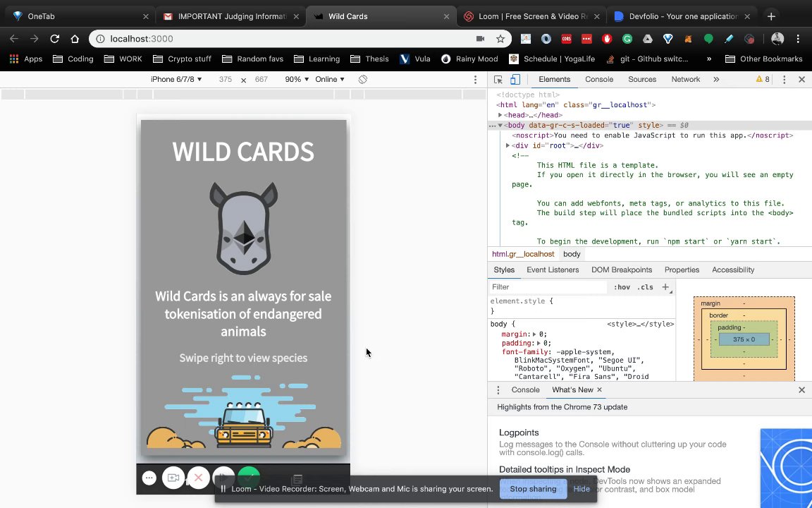Activate the DevTools inspect element picker
Viewport: 812px width, 508px height.
(498, 79)
